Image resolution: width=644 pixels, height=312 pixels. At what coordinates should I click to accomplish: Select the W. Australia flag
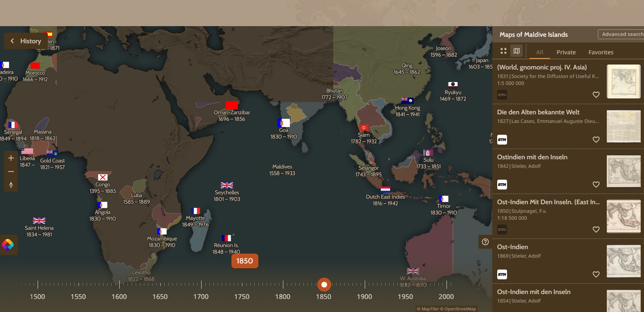(x=413, y=271)
